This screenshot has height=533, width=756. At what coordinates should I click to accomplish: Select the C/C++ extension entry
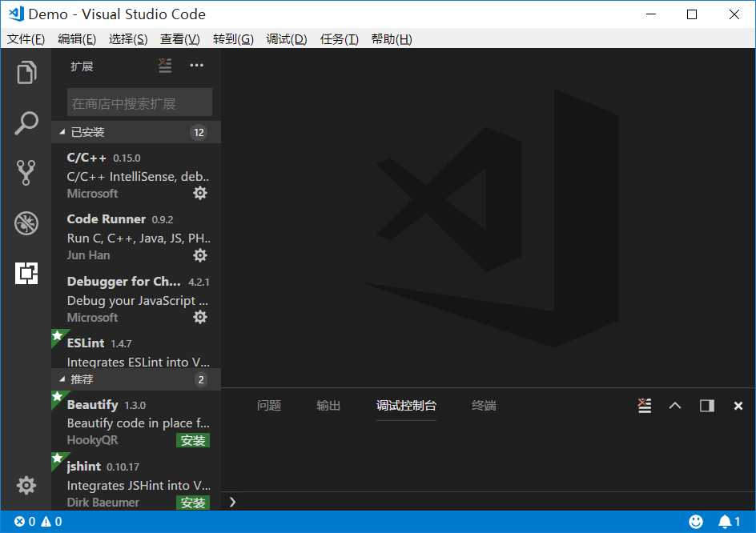pyautogui.click(x=136, y=174)
